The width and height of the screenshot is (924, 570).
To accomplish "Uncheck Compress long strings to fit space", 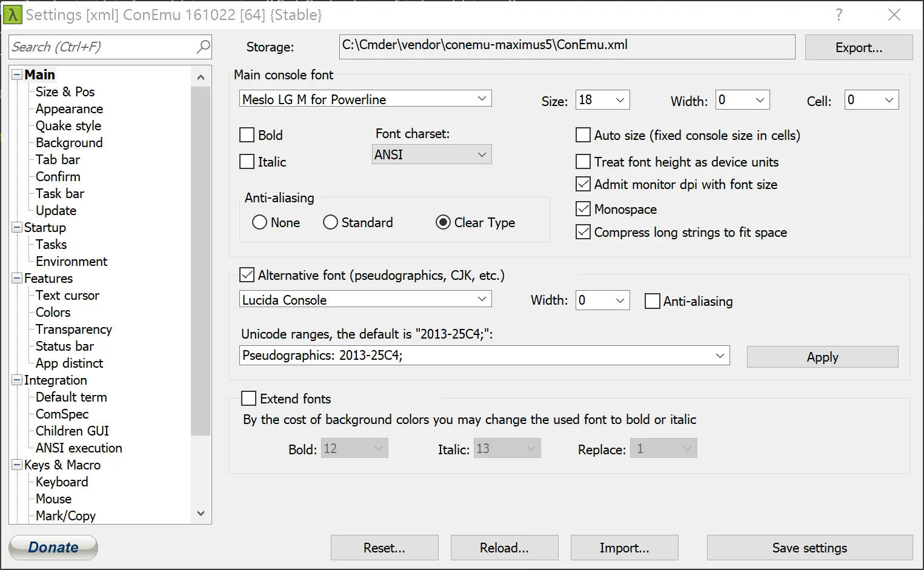I will (x=583, y=232).
